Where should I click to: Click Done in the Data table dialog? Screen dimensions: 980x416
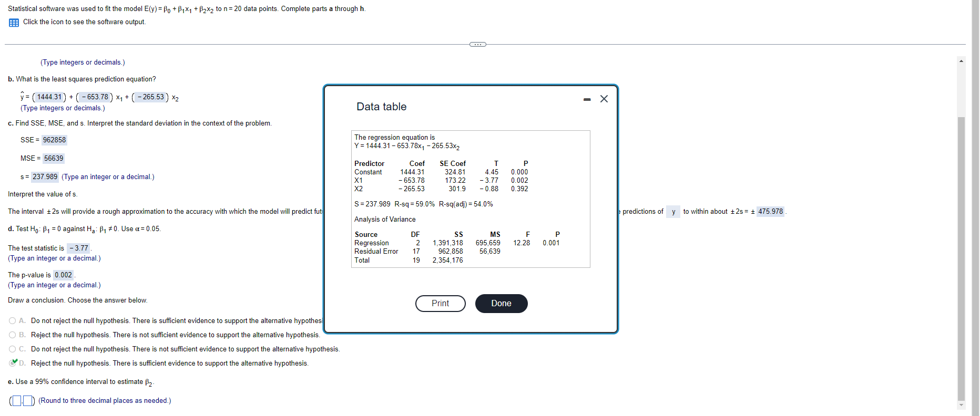(501, 304)
